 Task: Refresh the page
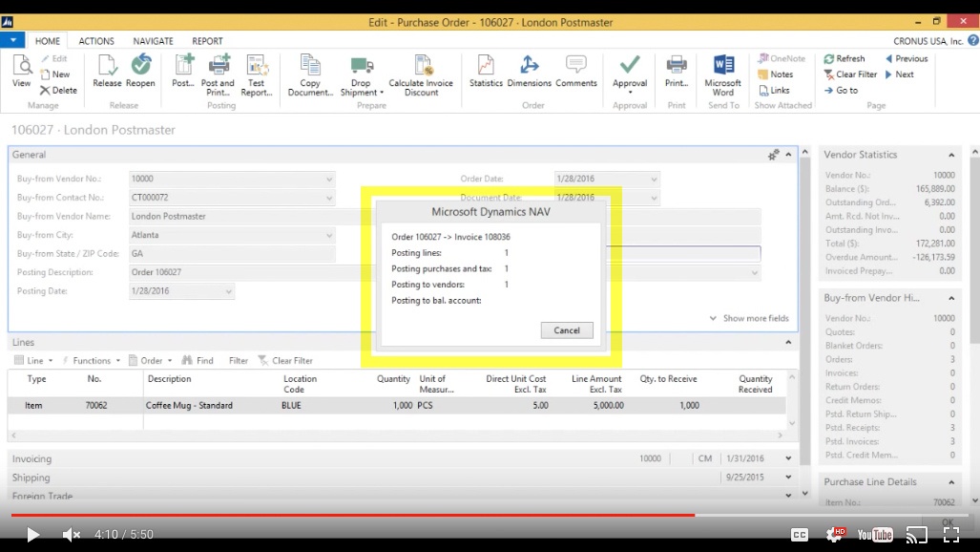[844, 58]
